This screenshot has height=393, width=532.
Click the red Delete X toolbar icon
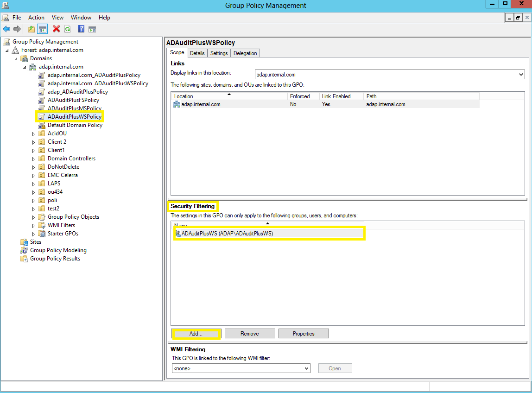[57, 29]
